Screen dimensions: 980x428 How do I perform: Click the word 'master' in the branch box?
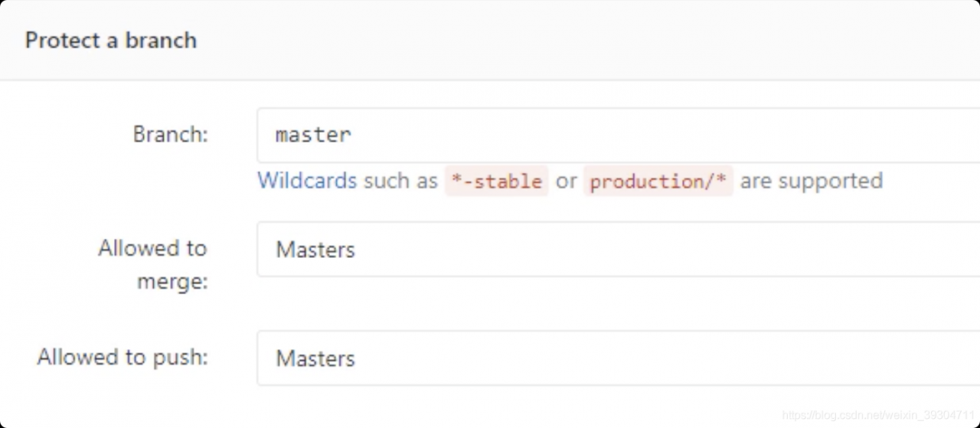coord(313,135)
